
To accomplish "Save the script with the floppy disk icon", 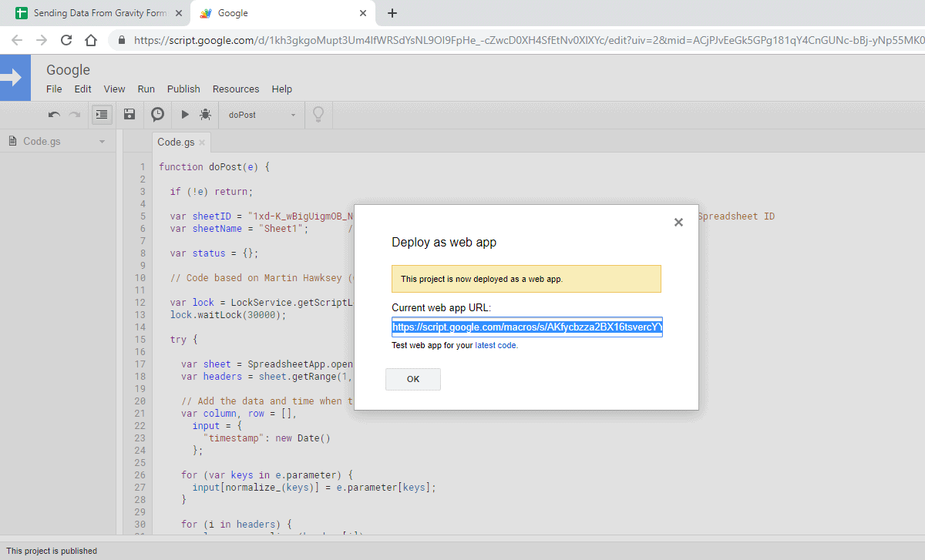I will 129,115.
